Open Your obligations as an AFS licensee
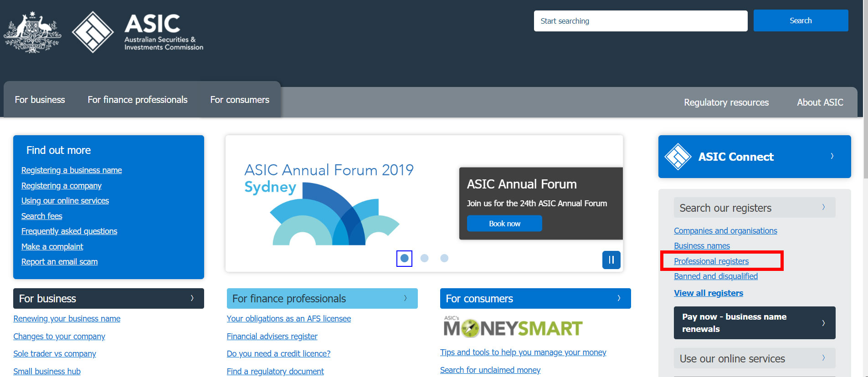Viewport: 868px width, 377px height. 289,319
